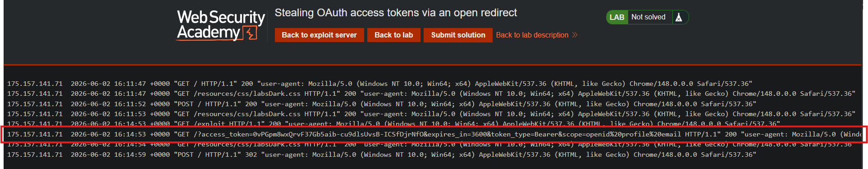868x169 pixels.
Task: Click the double chevron after lab description
Action: [x=575, y=35]
